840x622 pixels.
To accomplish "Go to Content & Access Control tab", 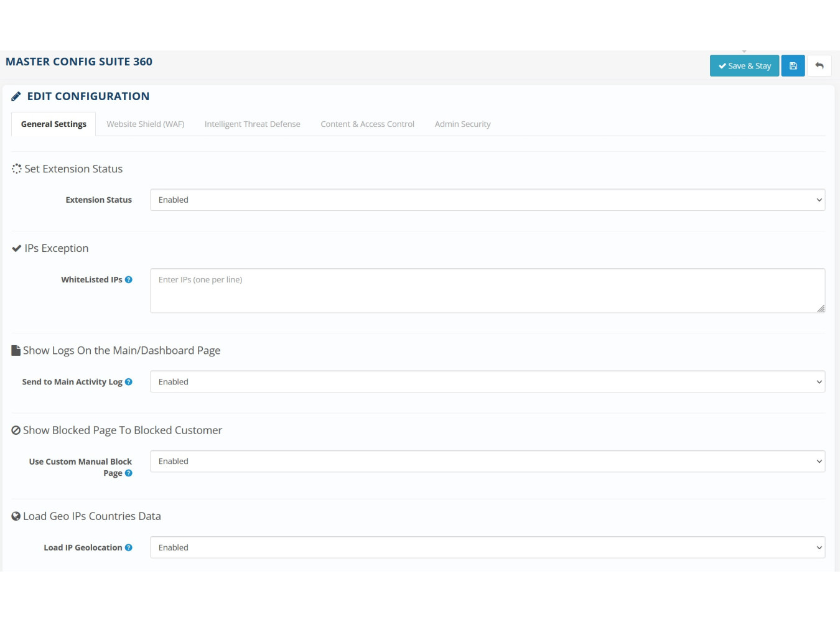I will [367, 124].
